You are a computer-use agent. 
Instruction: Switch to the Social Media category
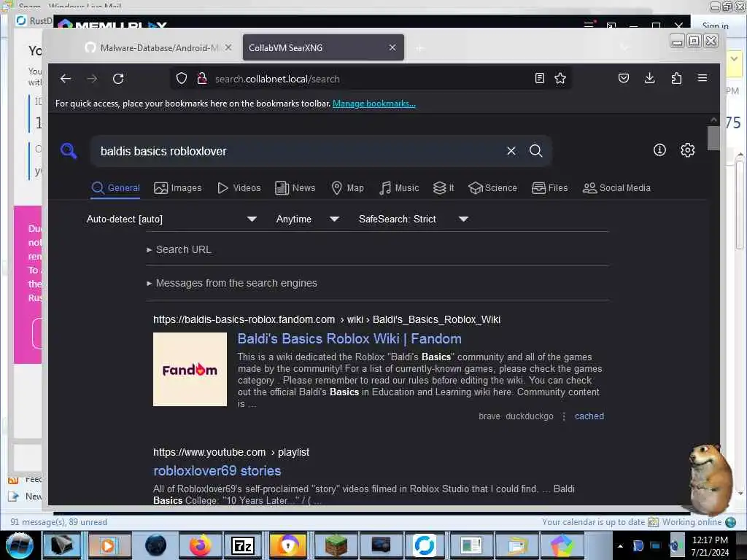616,188
